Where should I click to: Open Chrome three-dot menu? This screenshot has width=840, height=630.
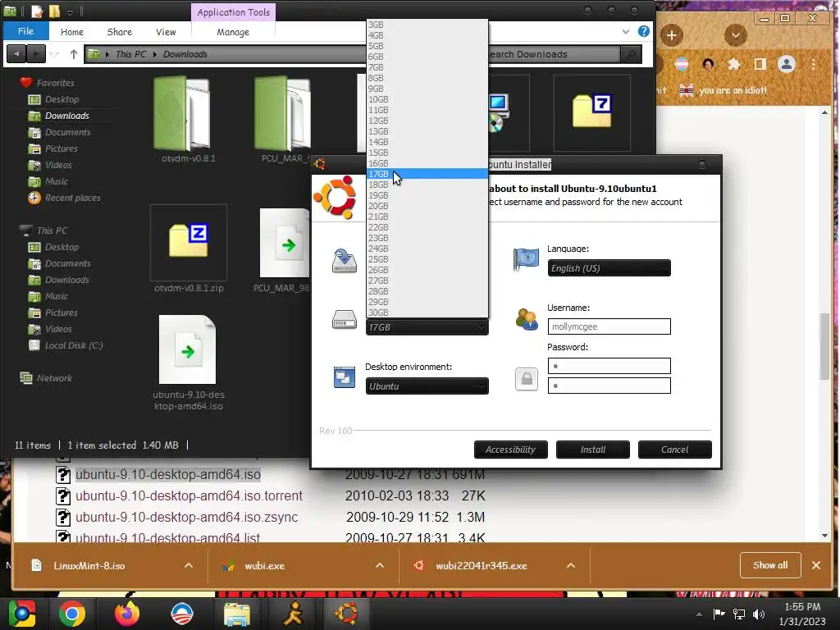click(x=813, y=64)
